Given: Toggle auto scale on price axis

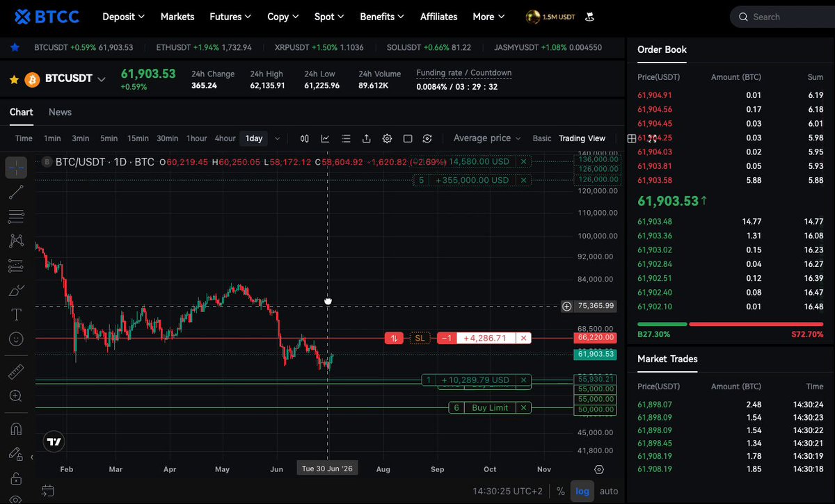Looking at the screenshot, I should coord(609,491).
